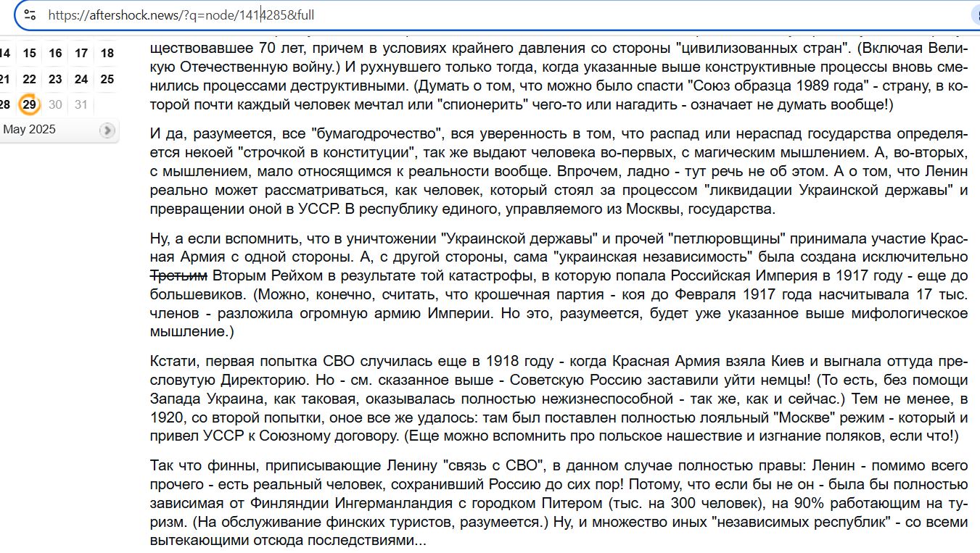Viewport: 980px width, 553px height.
Task: Click the site information icon in address bar
Action: pos(30,14)
